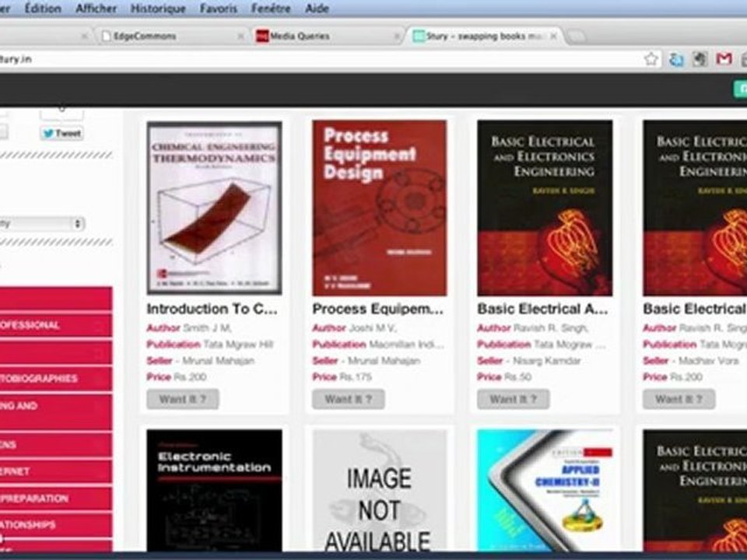The width and height of the screenshot is (747, 560).
Task: Click the blue sync extension icon
Action: coord(676,60)
